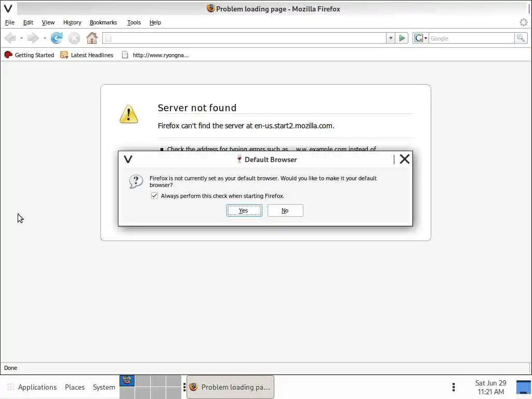Click the Forward navigation arrow
The image size is (532, 399).
(x=33, y=38)
